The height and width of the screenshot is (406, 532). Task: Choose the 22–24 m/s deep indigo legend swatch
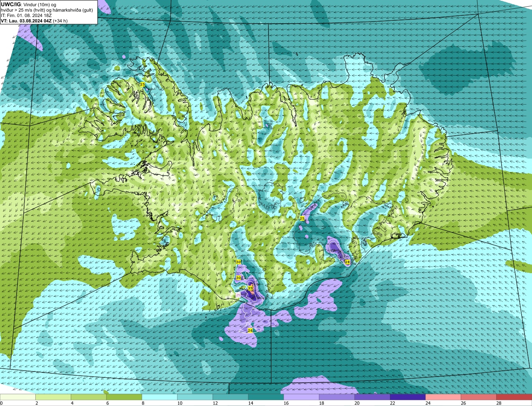click(x=408, y=397)
